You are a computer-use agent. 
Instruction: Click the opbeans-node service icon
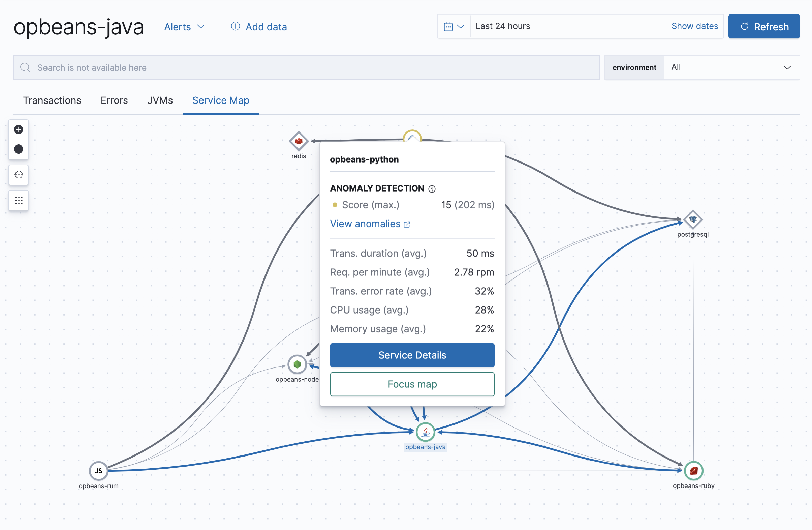click(297, 364)
